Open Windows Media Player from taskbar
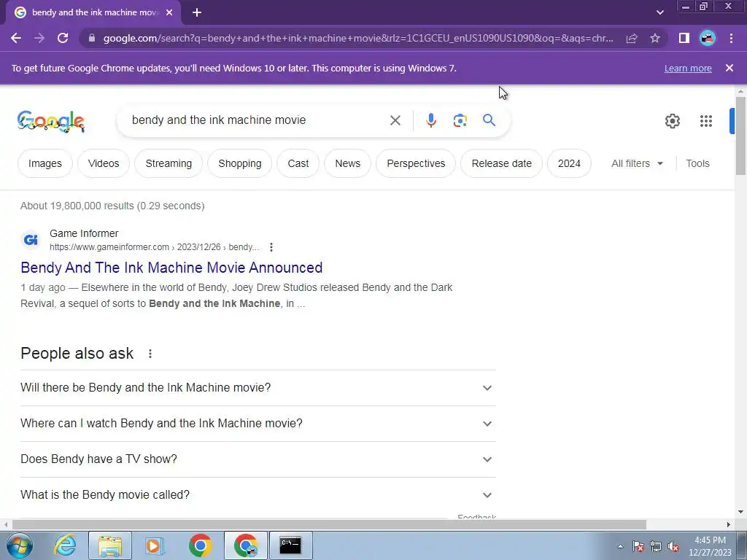 coord(155,545)
